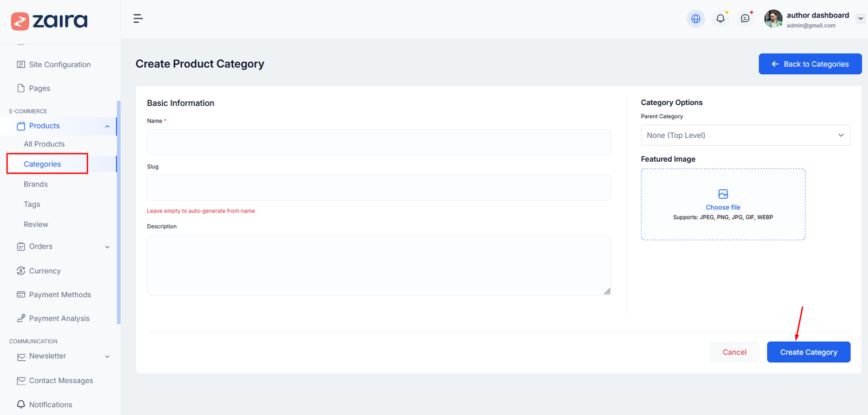Go to Payment Methods in sidebar
Image resolution: width=868 pixels, height=415 pixels.
point(60,295)
